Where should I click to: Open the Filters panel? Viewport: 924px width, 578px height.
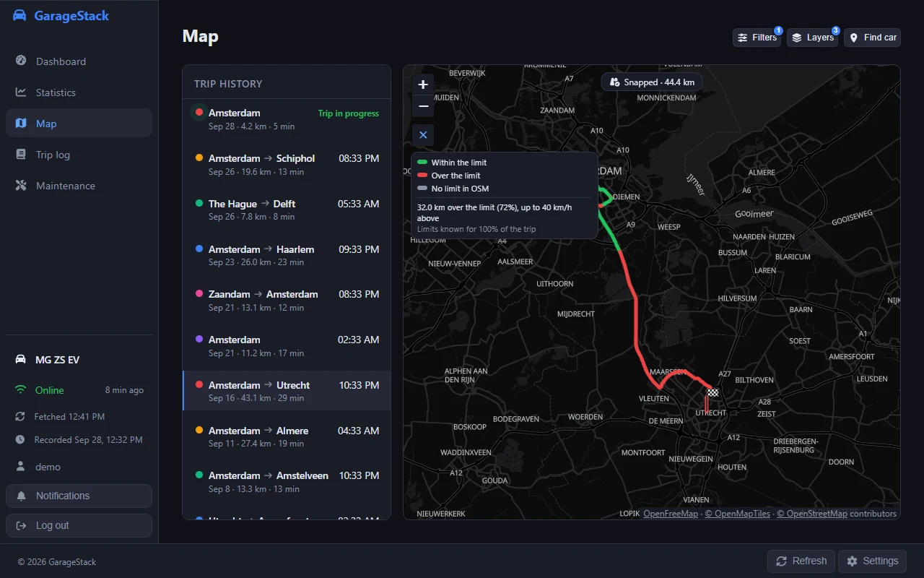pos(757,38)
